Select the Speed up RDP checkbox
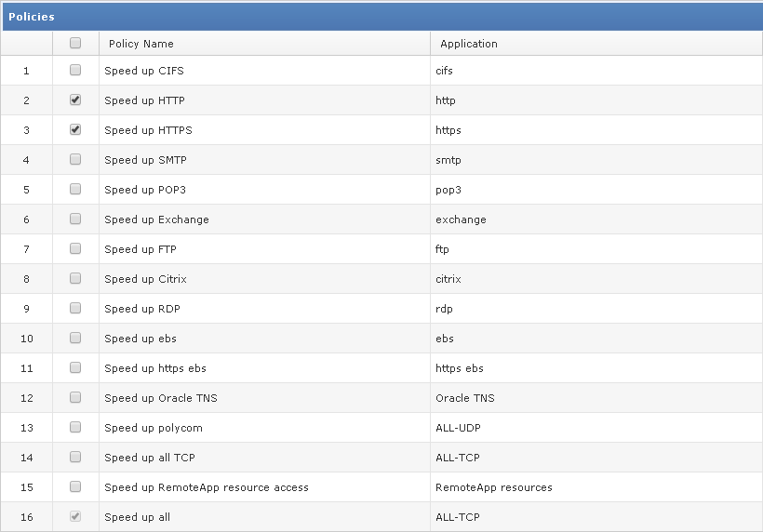Screen dimensions: 763x532 [75, 308]
